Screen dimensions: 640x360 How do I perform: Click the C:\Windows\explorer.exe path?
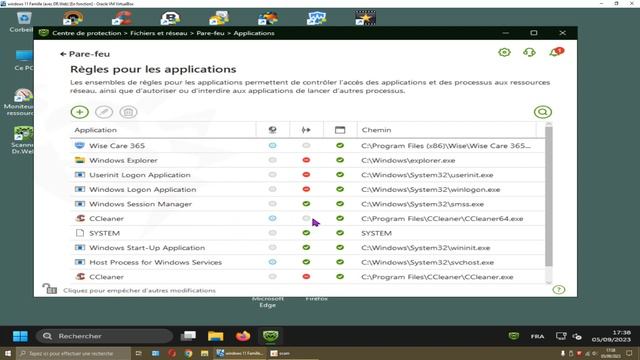(408, 160)
